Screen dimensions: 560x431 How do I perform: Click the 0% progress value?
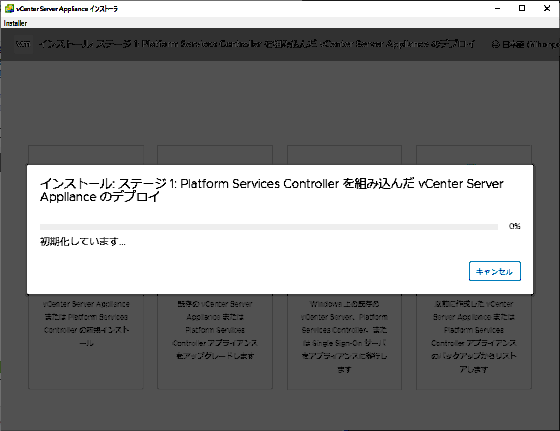click(x=515, y=226)
